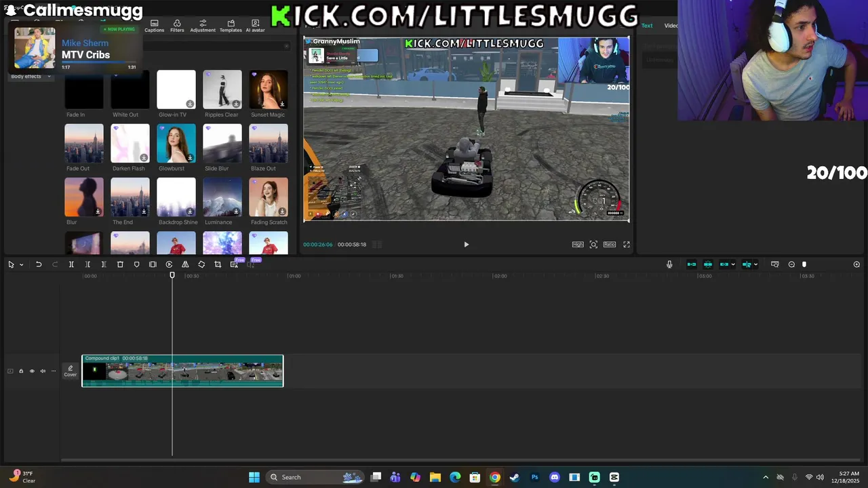The height and width of the screenshot is (488, 868).
Task: Select the Glowburst effect
Action: point(176,143)
